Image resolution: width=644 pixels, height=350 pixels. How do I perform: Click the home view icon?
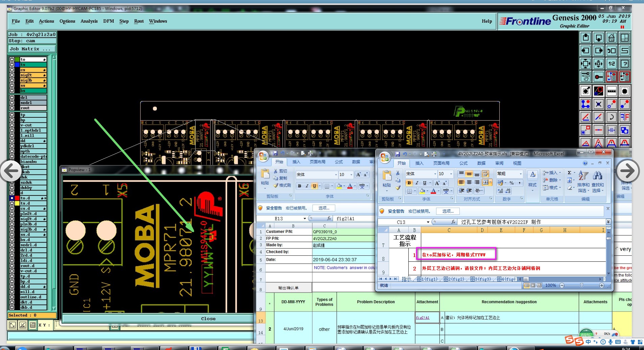[x=612, y=38]
